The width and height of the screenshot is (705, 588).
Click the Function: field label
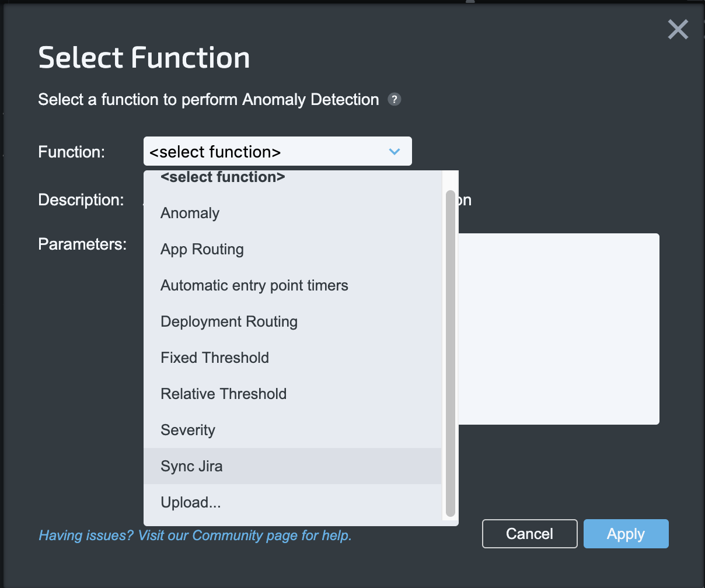coord(71,152)
